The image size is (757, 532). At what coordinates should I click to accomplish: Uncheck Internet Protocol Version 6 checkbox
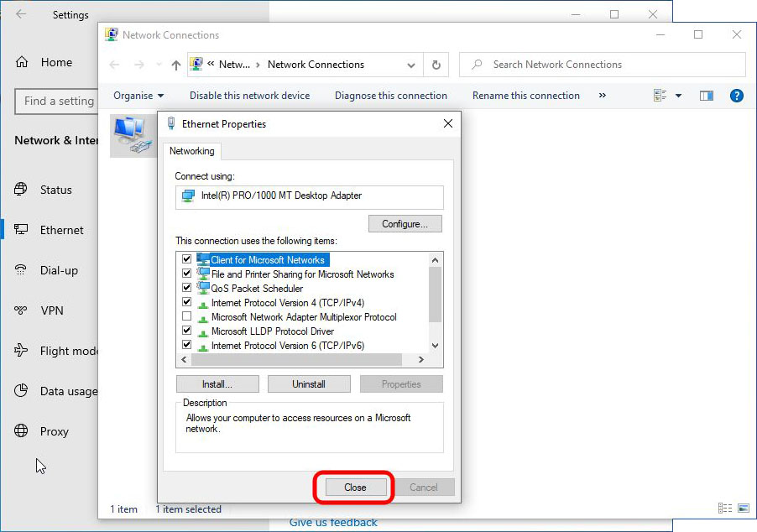pos(186,346)
